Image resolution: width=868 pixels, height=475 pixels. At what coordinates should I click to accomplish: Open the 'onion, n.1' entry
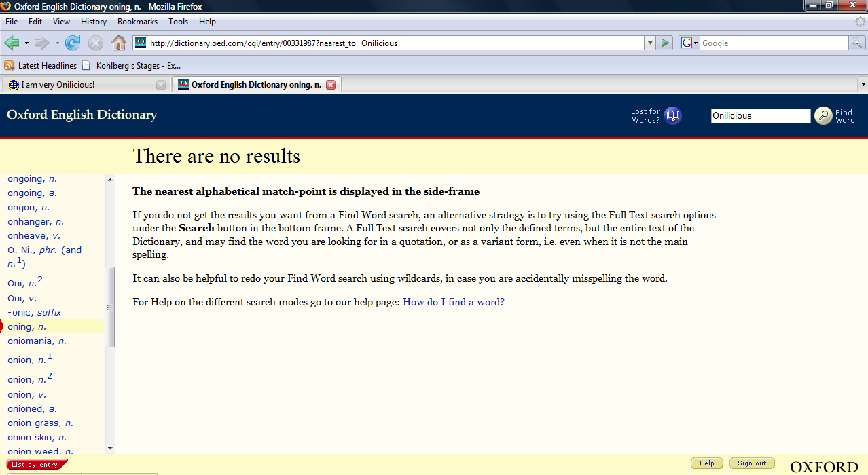pos(30,358)
